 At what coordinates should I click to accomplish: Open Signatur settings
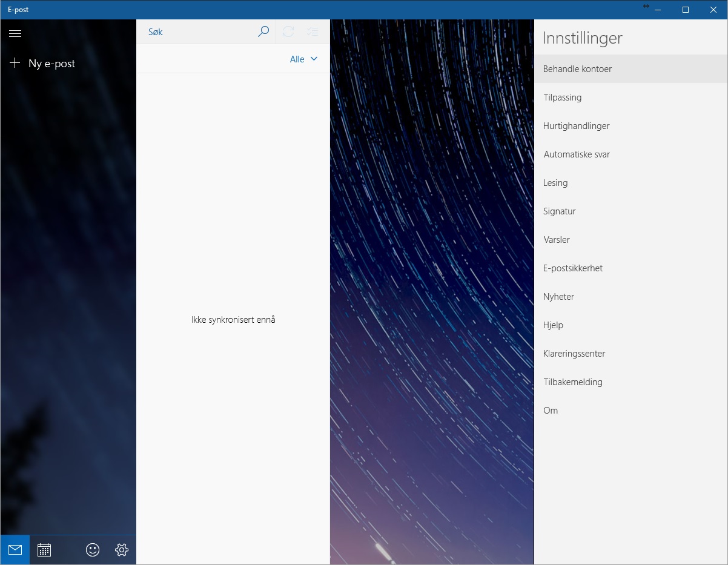pos(630,211)
